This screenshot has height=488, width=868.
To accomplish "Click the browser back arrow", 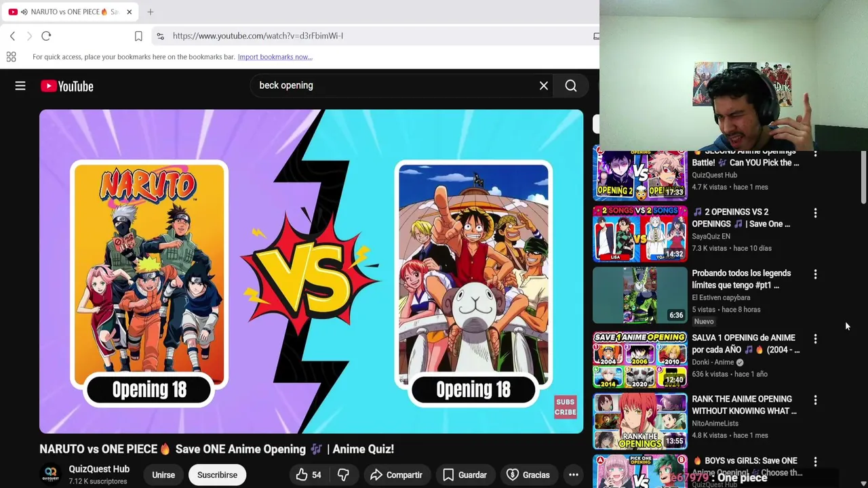I will coord(12,36).
